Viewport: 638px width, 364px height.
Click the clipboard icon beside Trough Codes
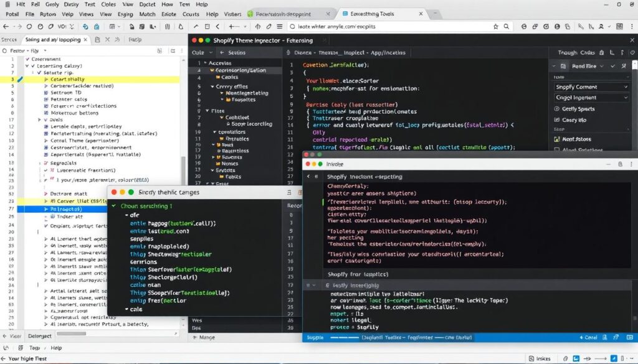(x=602, y=52)
